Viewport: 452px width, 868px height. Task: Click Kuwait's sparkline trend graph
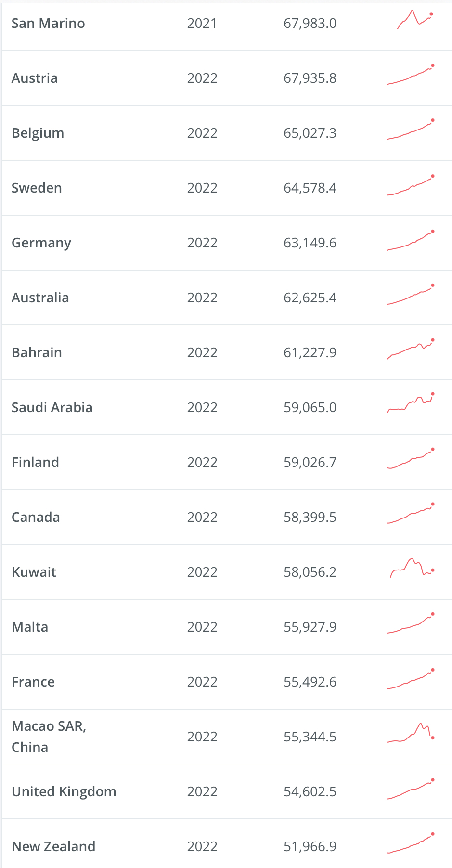[412, 569]
